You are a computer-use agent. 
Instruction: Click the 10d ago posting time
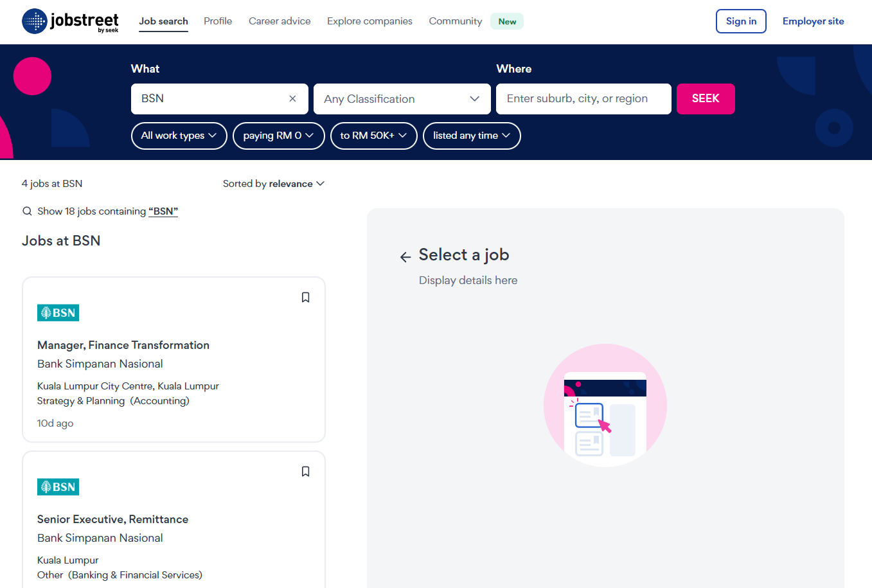(x=55, y=423)
